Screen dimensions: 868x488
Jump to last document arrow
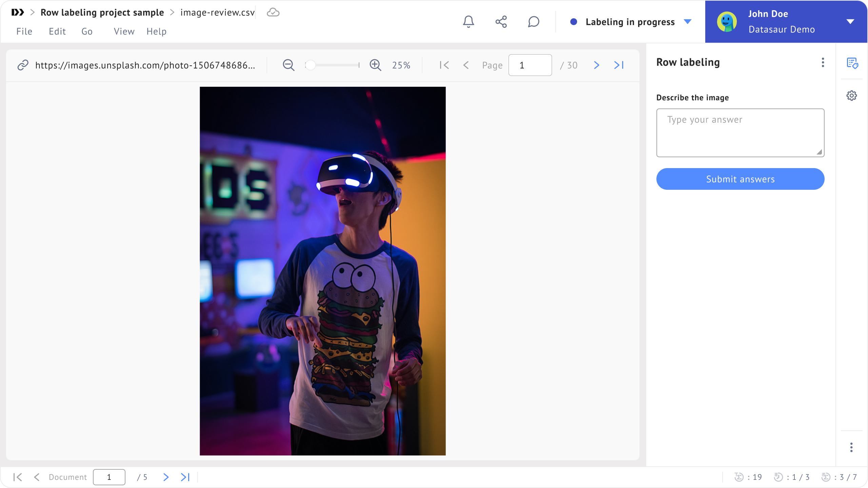coord(185,477)
